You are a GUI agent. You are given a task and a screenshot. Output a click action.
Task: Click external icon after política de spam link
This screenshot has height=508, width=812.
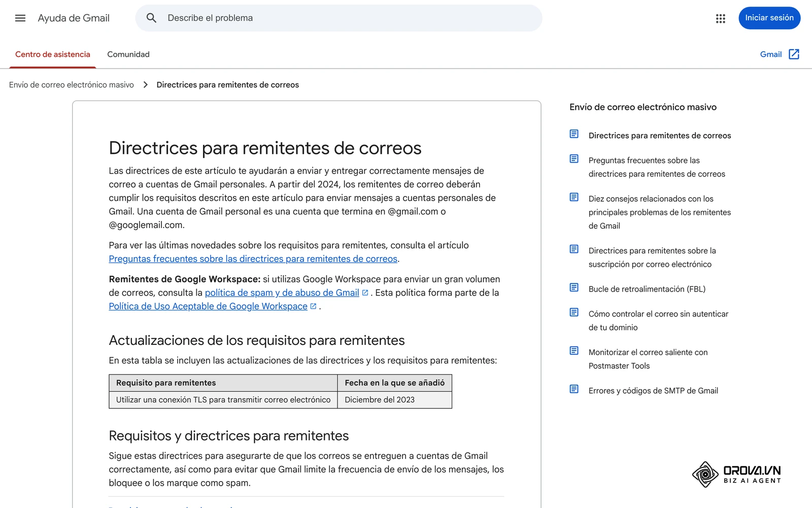365,293
